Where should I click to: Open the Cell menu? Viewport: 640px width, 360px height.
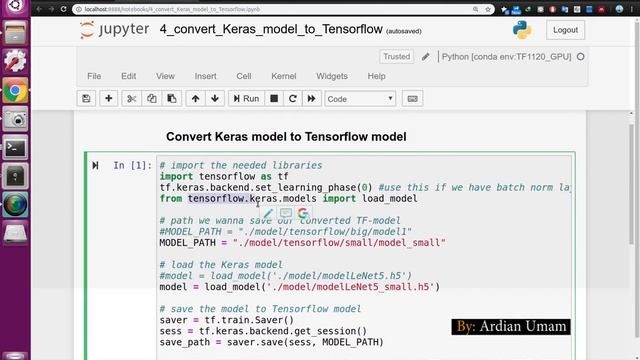[x=244, y=76]
